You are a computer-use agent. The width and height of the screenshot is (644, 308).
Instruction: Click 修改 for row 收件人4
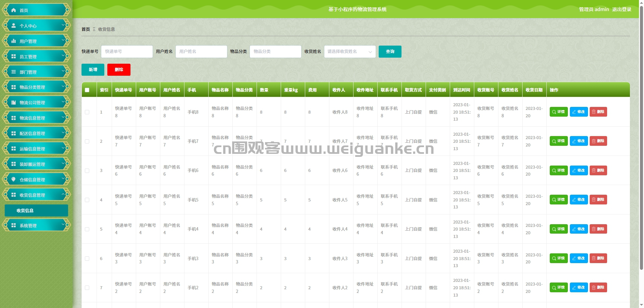pyautogui.click(x=579, y=229)
